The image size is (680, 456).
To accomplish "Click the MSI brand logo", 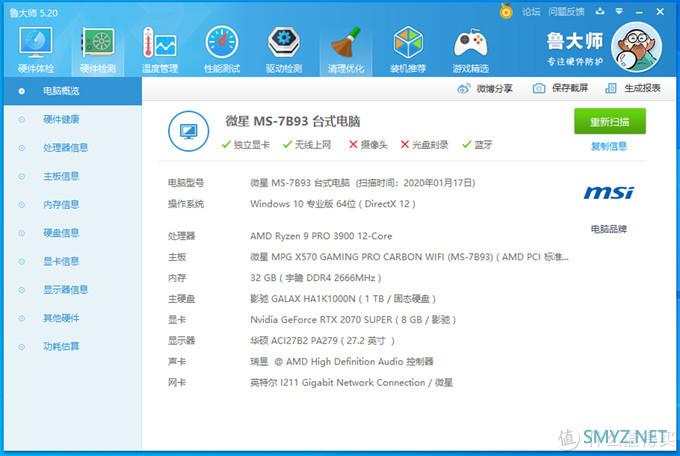I will 608,193.
